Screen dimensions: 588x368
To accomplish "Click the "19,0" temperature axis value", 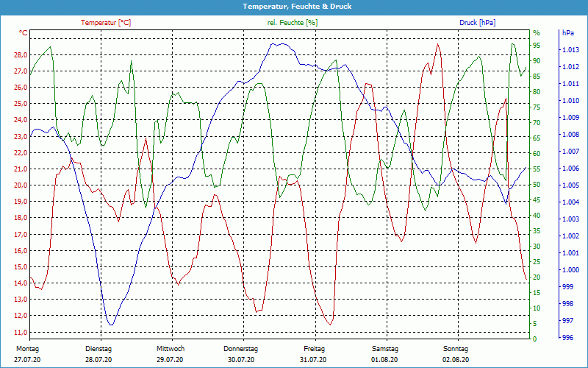I will [x=21, y=201].
